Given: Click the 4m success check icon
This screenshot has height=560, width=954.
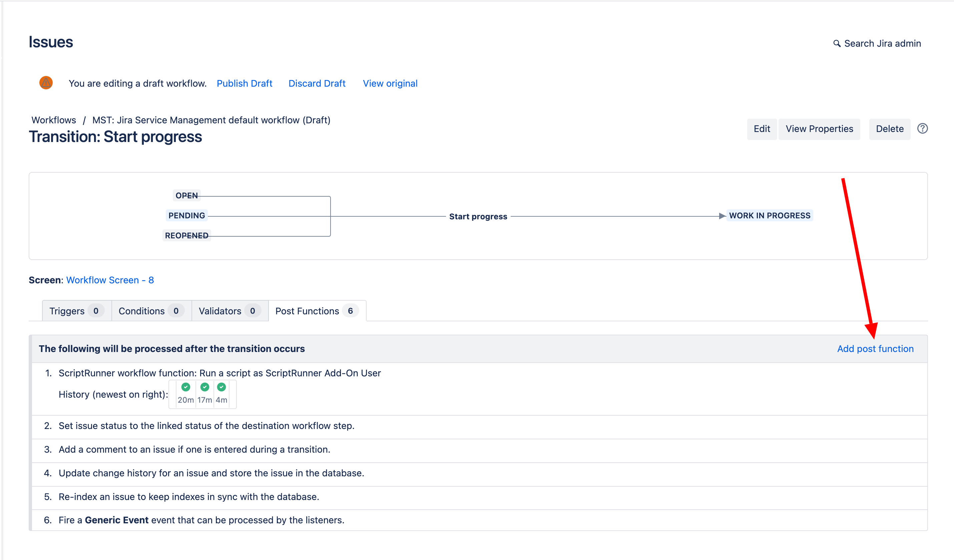Looking at the screenshot, I should point(221,387).
